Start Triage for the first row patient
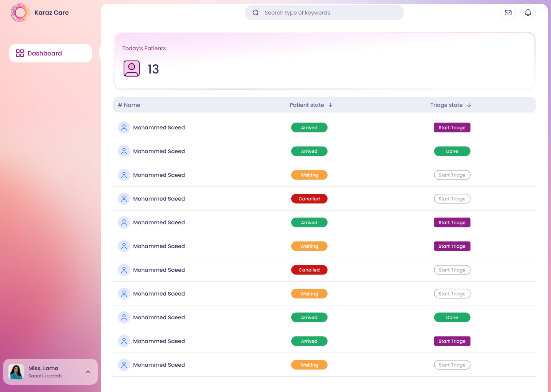The image size is (551, 392). click(x=452, y=127)
